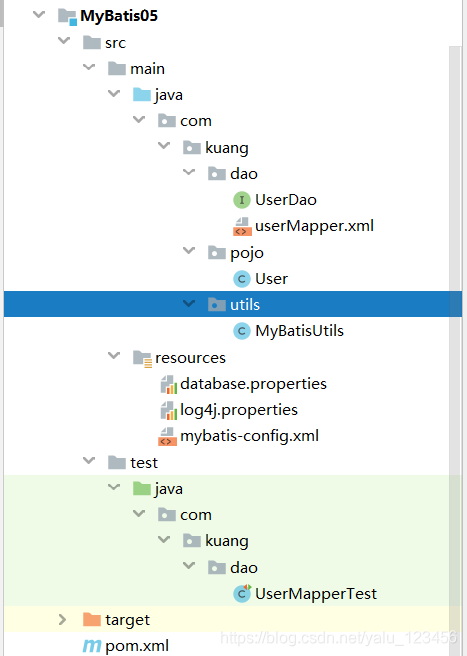
Task: Click the blue java sources folder icon
Action: [142, 95]
